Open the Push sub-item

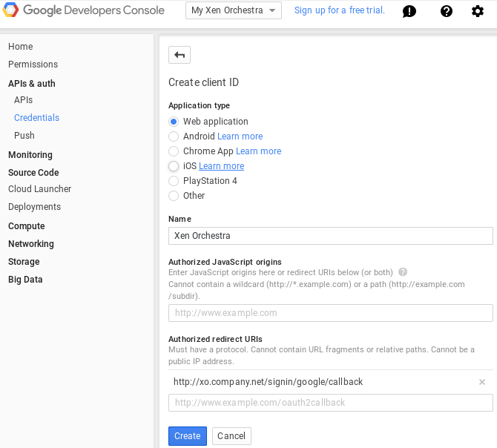point(24,136)
